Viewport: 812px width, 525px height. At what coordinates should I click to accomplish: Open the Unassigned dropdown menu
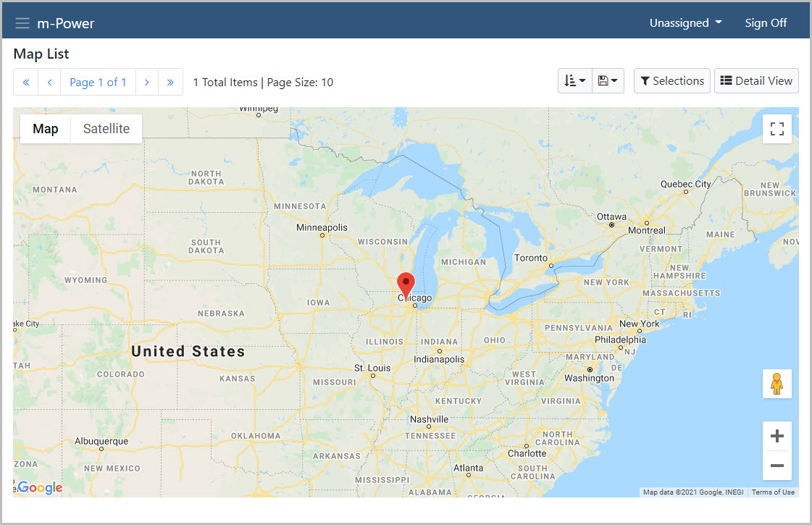point(686,22)
